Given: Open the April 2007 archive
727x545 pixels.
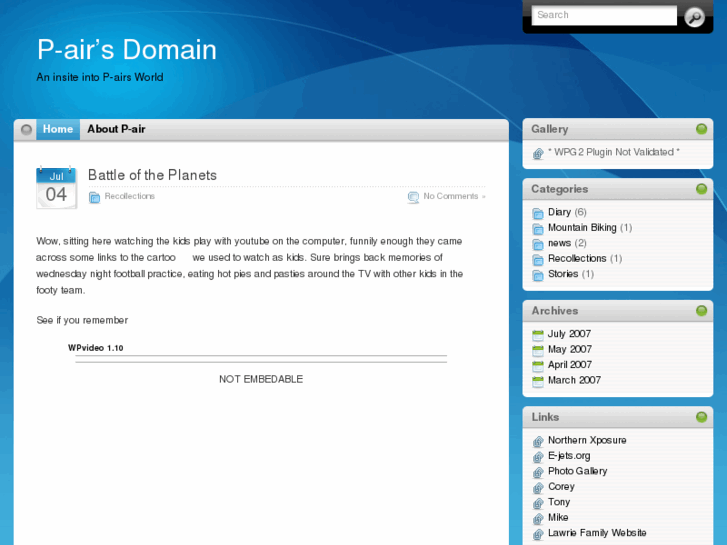Looking at the screenshot, I should (x=570, y=365).
